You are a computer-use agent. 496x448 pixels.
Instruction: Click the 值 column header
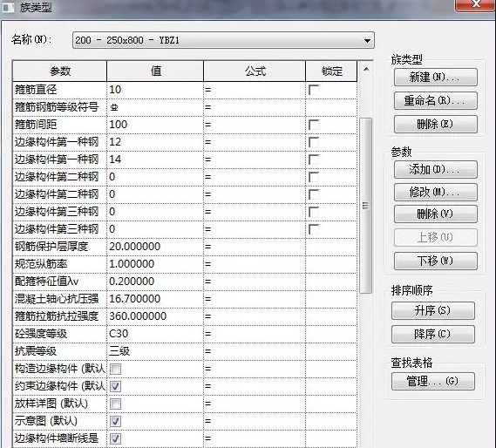[155, 71]
